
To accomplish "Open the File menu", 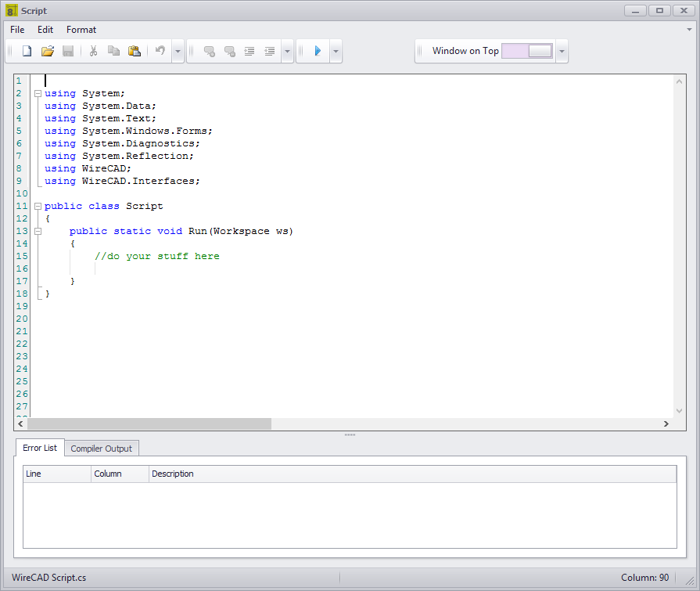I will pos(17,30).
